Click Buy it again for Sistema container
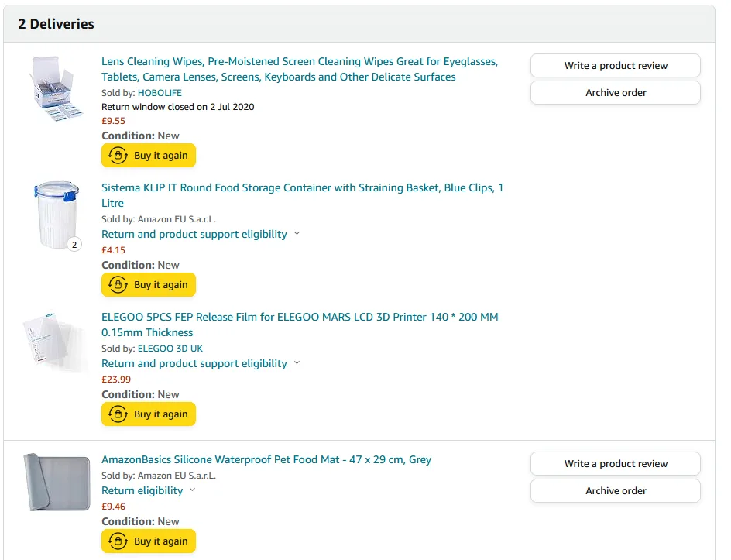This screenshot has height=560, width=731. (x=149, y=284)
